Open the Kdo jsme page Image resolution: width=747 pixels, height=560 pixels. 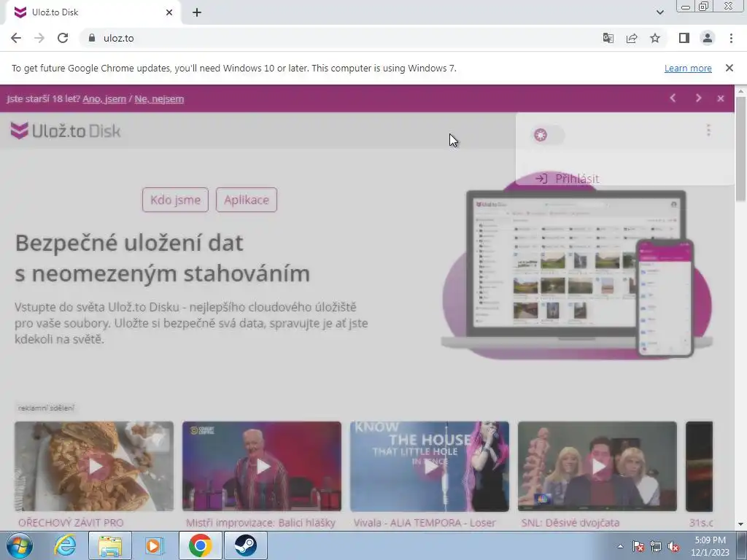pos(175,200)
